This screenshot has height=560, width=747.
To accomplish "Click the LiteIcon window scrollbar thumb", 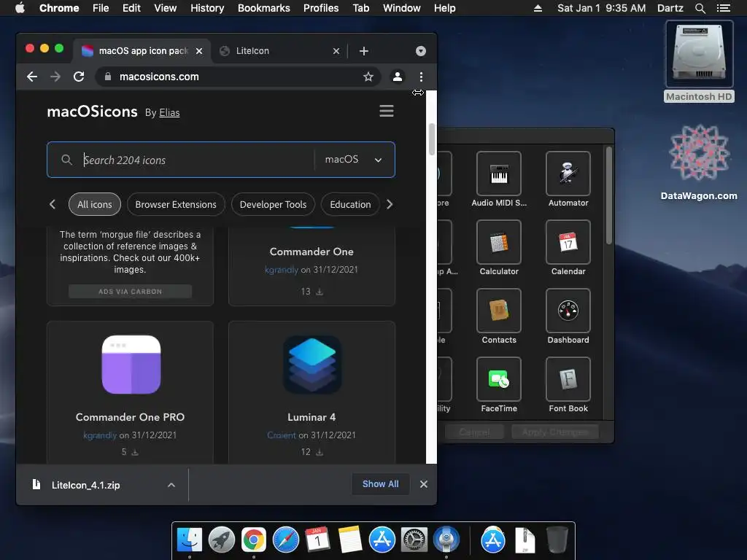I will (x=609, y=195).
